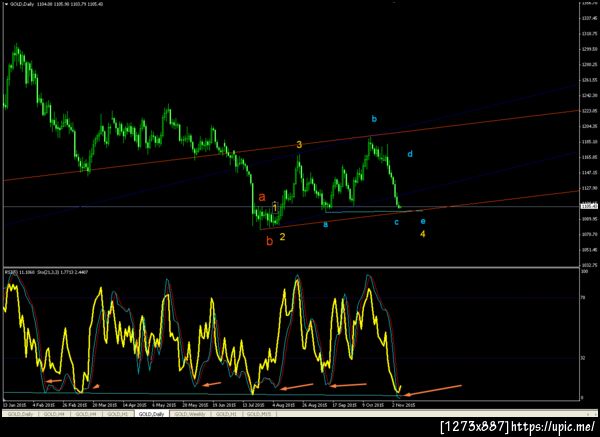
Task: Click the "17 Sep 2015" date on time axis
Action: tap(343, 405)
